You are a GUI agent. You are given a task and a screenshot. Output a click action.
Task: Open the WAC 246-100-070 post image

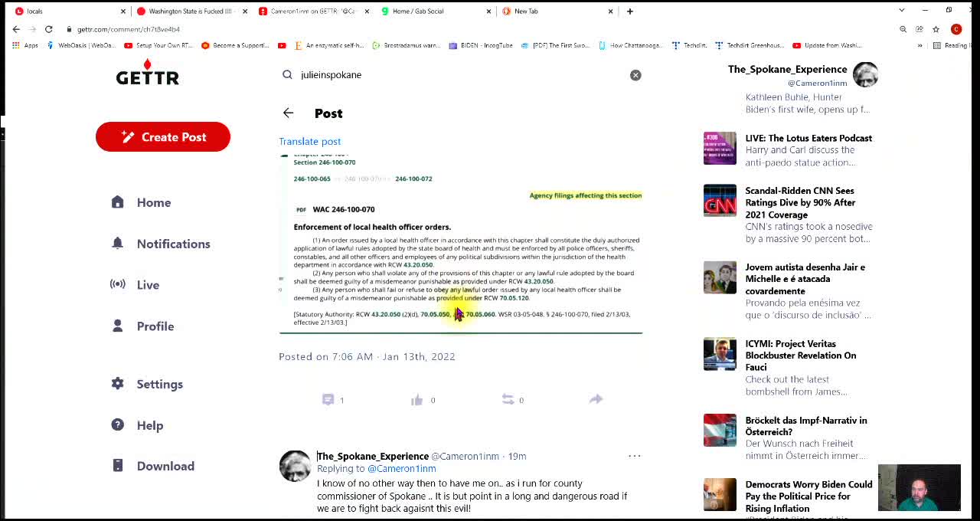(460, 244)
